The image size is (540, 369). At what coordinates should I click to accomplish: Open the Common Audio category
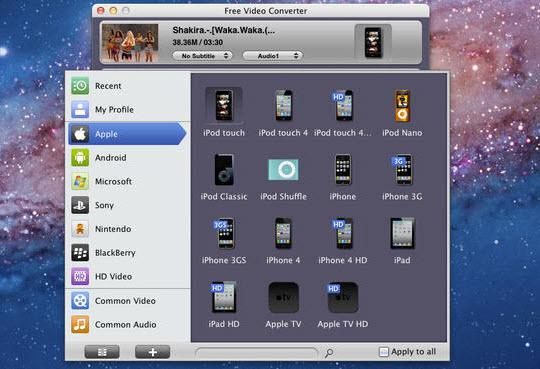tap(128, 325)
